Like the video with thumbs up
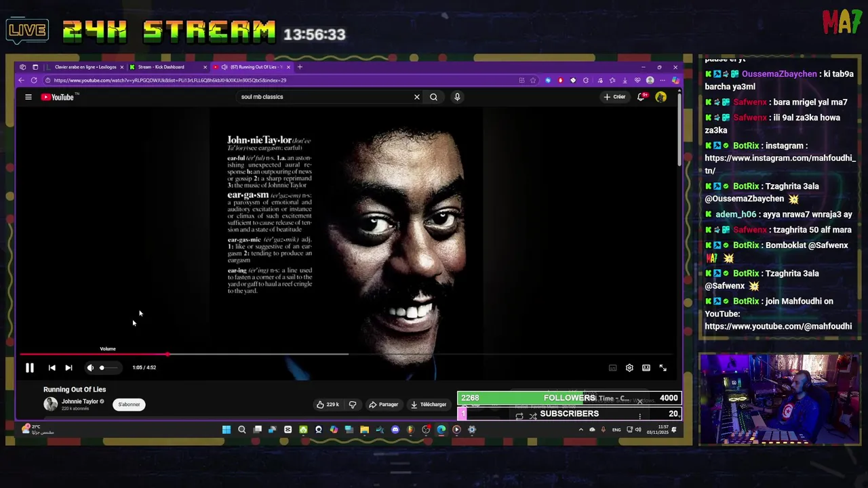Image resolution: width=868 pixels, height=488 pixels. [x=328, y=405]
